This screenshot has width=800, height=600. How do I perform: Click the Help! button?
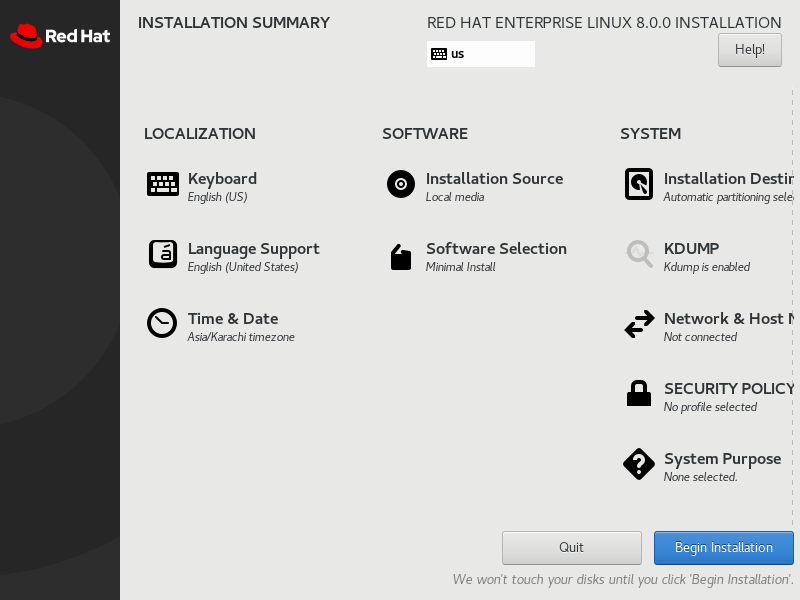pos(750,49)
